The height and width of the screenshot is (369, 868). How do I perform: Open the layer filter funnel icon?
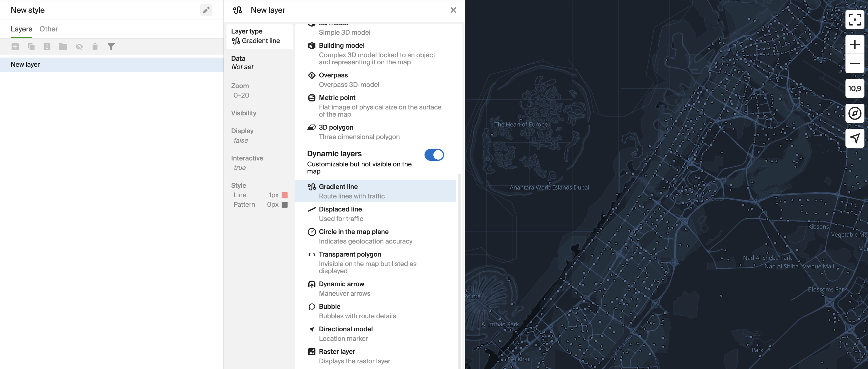point(111,47)
